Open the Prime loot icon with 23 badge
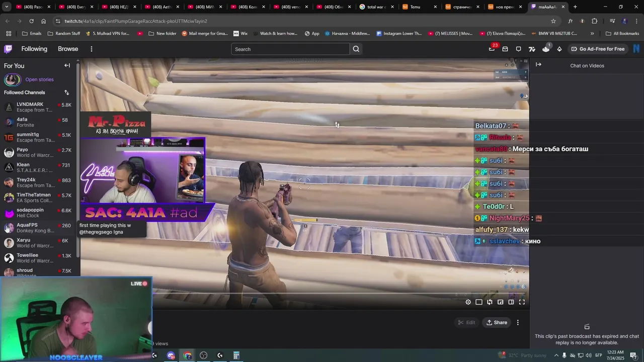 [x=492, y=49]
